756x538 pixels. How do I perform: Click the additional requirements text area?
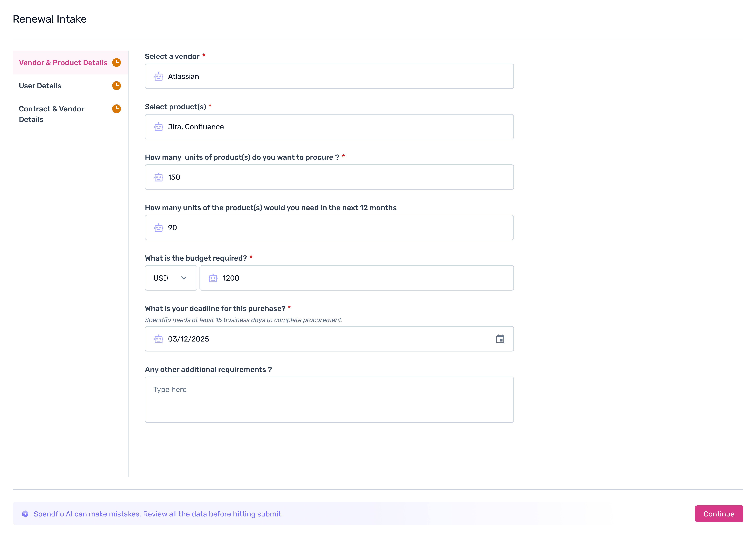329,400
